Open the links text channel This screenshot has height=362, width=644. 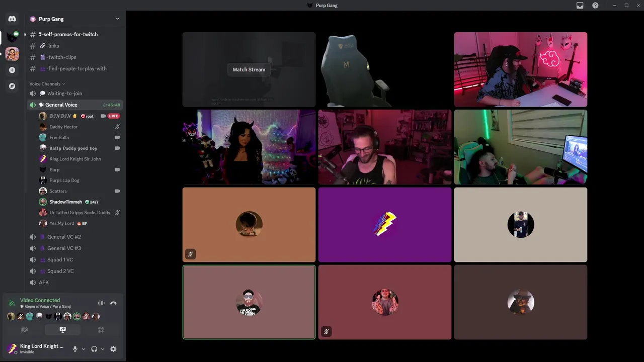(74, 46)
